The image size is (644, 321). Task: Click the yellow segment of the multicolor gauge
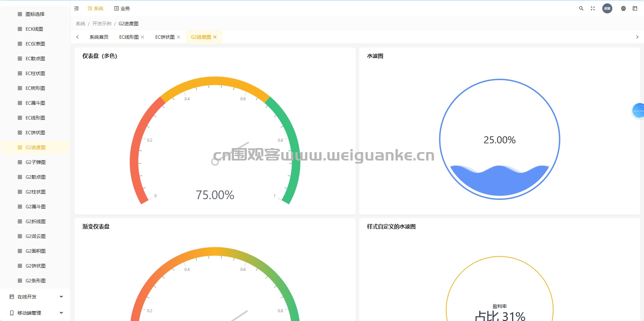(x=215, y=81)
